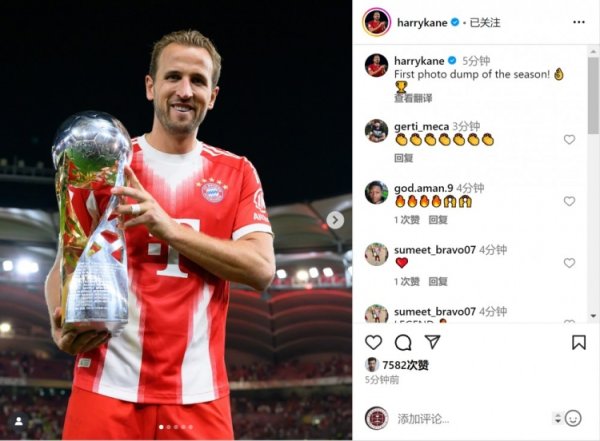The height and width of the screenshot is (441, 600).
Task: Click 已关注 following button
Action: (485, 23)
